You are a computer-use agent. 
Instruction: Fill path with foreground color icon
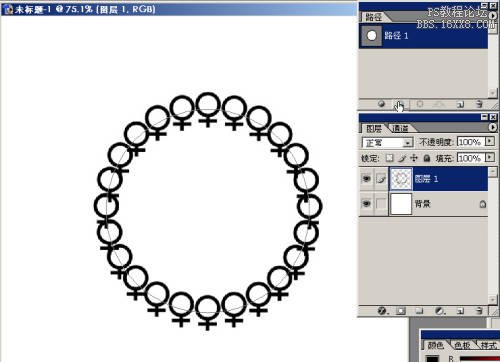[x=382, y=104]
